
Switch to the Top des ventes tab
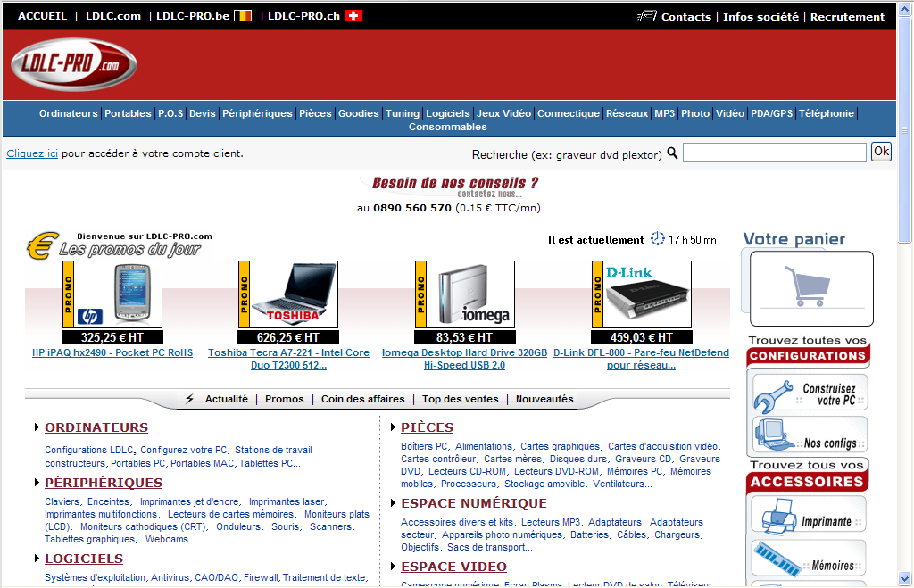pos(460,399)
